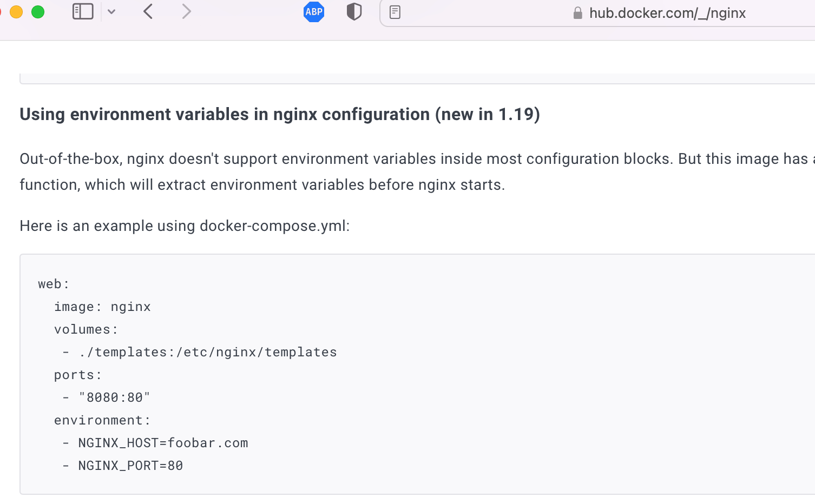Toggle the Safari sidebar panel
Screen dimensions: 815x504
[83, 11]
